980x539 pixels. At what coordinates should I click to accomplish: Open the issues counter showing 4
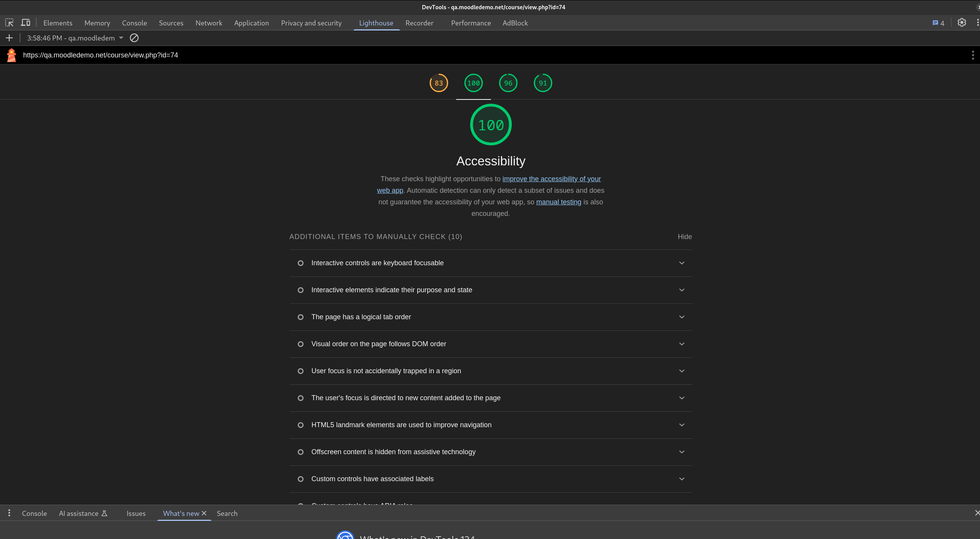click(x=938, y=23)
